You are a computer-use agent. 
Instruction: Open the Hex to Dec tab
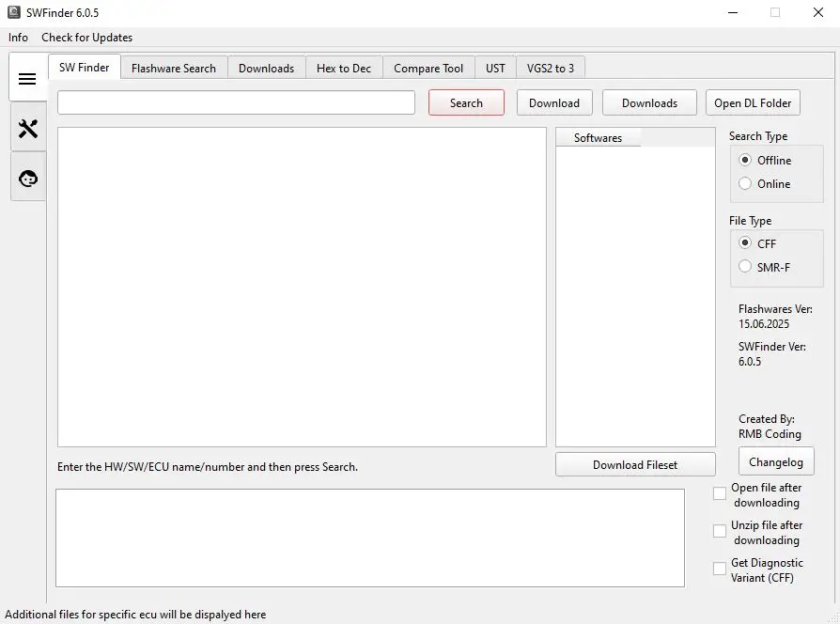343,68
